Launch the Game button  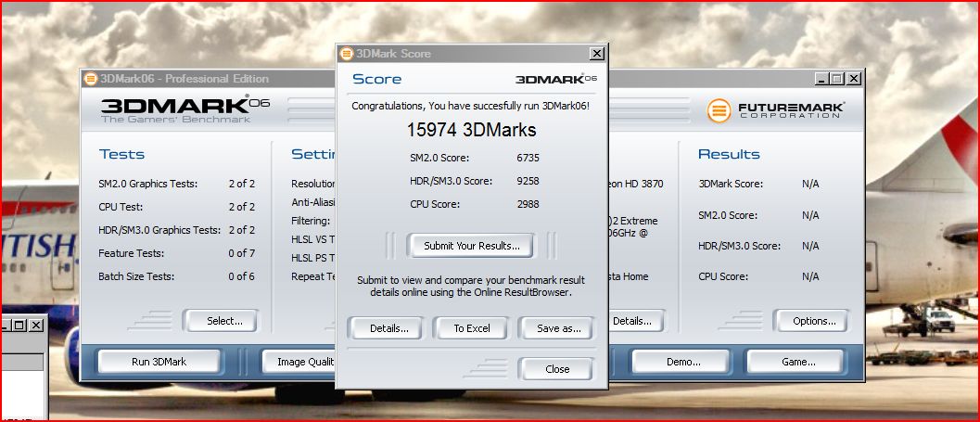pos(796,362)
